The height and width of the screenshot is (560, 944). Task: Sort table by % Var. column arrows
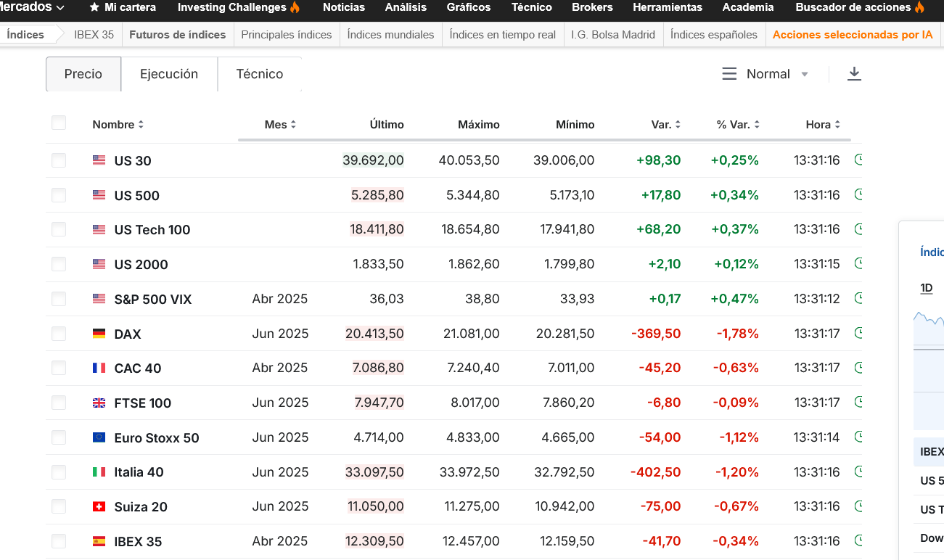pos(757,125)
